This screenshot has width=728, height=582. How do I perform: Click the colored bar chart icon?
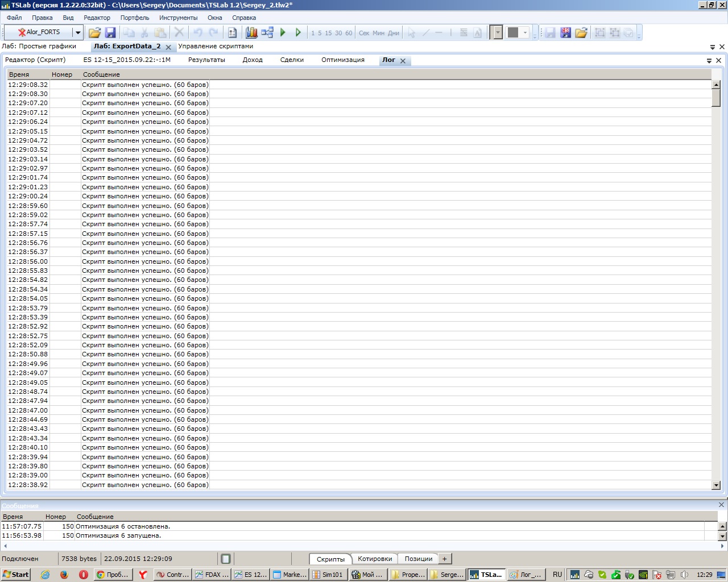[x=251, y=32]
